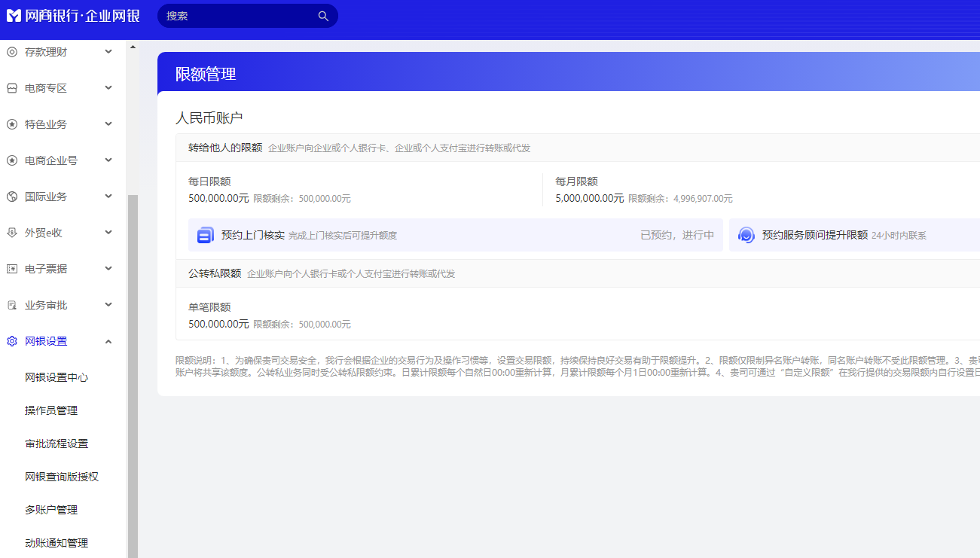Image resolution: width=980 pixels, height=558 pixels.
Task: Click the 电子票据 sidebar icon
Action: coord(12,269)
